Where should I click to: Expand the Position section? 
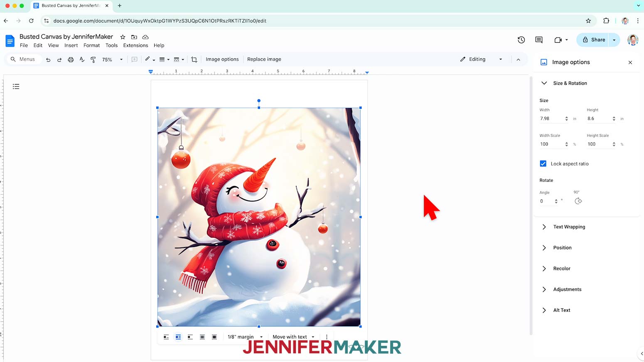coord(544,248)
